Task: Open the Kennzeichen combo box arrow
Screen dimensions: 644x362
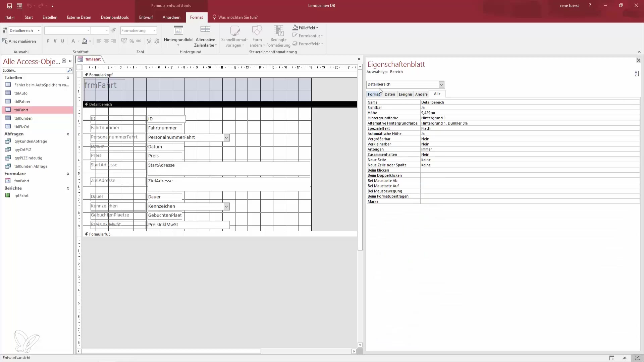Action: [226, 206]
